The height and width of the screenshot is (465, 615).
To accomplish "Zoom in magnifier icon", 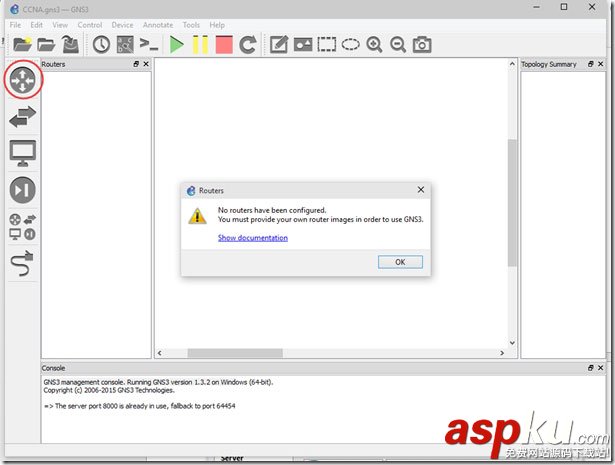I will (x=374, y=44).
